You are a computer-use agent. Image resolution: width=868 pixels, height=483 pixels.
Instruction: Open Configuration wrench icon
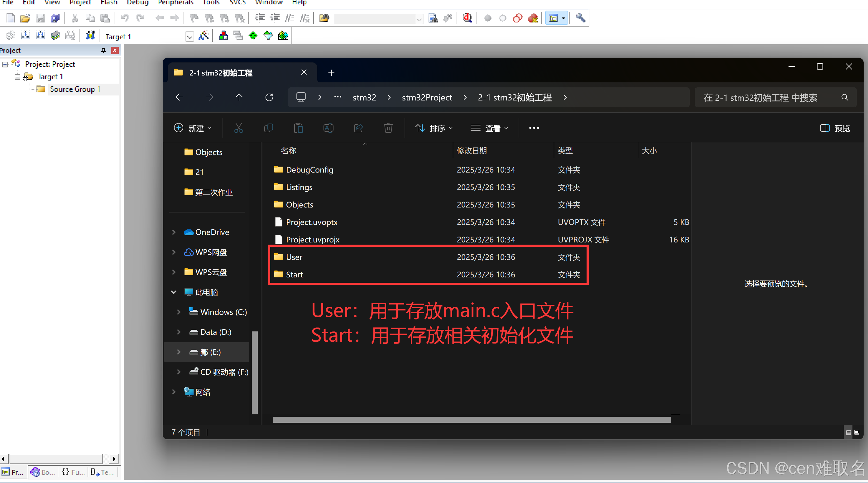click(x=580, y=18)
